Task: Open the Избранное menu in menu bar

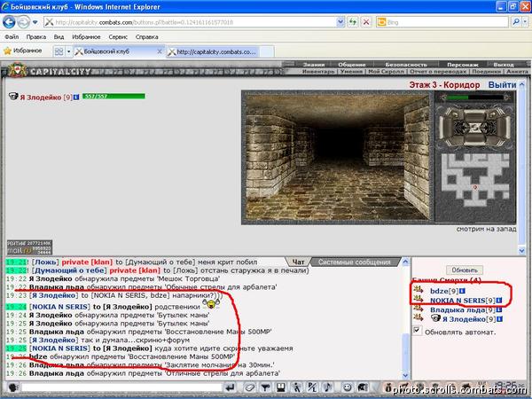Action: coord(86,36)
